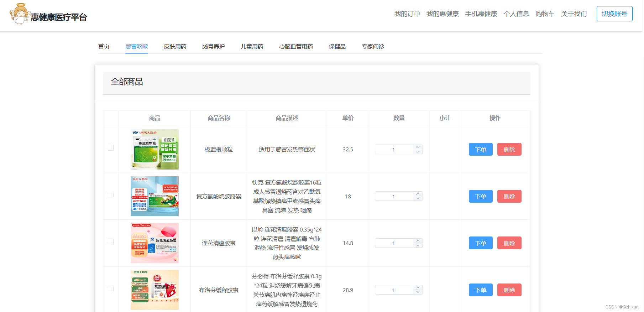Go to 手机惠健康 page
Screen dimensions: 644x312
(481, 14)
